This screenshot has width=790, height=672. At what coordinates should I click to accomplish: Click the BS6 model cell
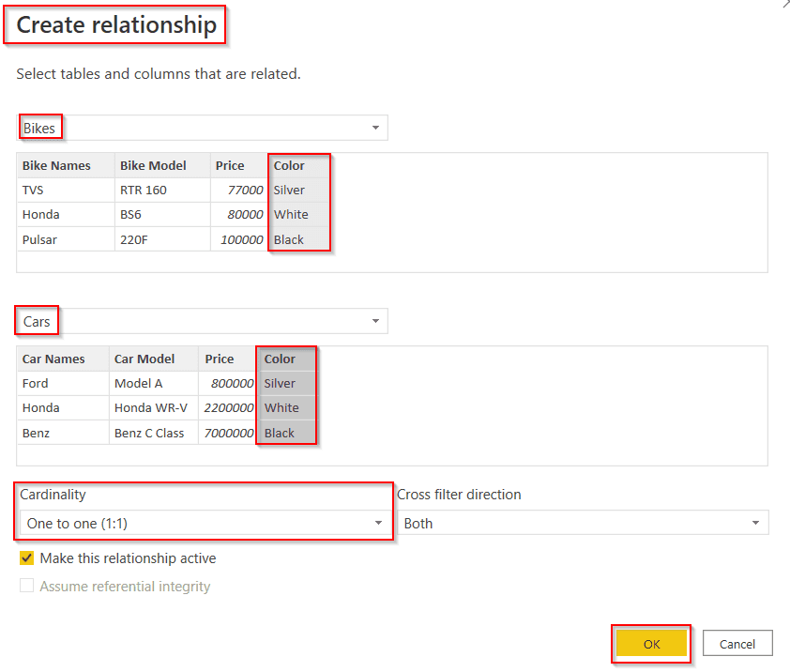point(162,214)
